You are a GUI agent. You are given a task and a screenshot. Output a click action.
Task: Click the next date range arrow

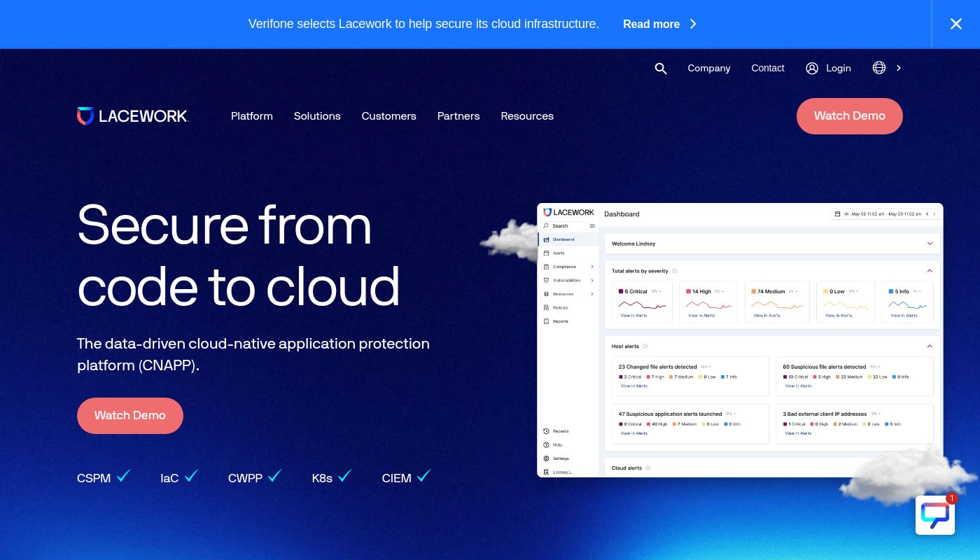pos(935,214)
